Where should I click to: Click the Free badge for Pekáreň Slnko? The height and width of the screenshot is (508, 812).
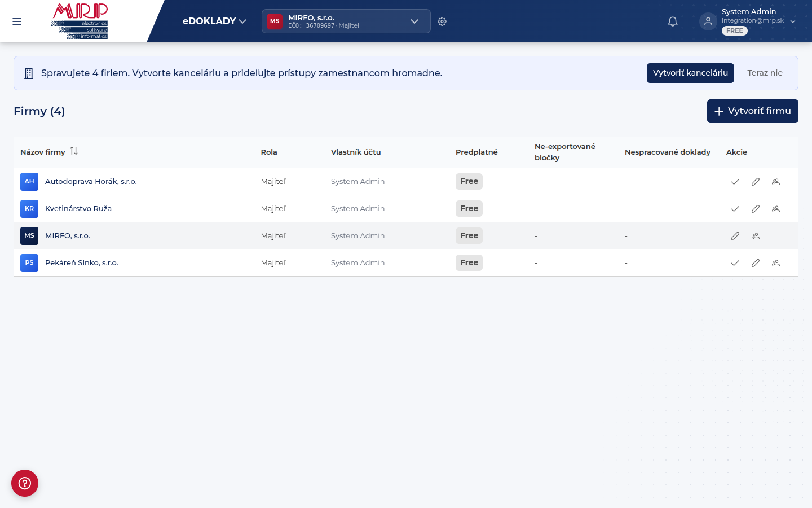469,263
